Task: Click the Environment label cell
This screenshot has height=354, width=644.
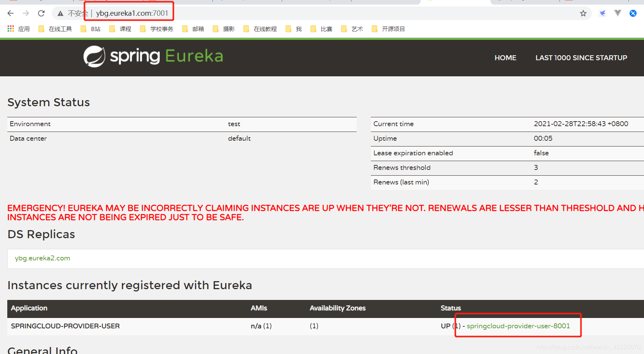Action: [30, 124]
